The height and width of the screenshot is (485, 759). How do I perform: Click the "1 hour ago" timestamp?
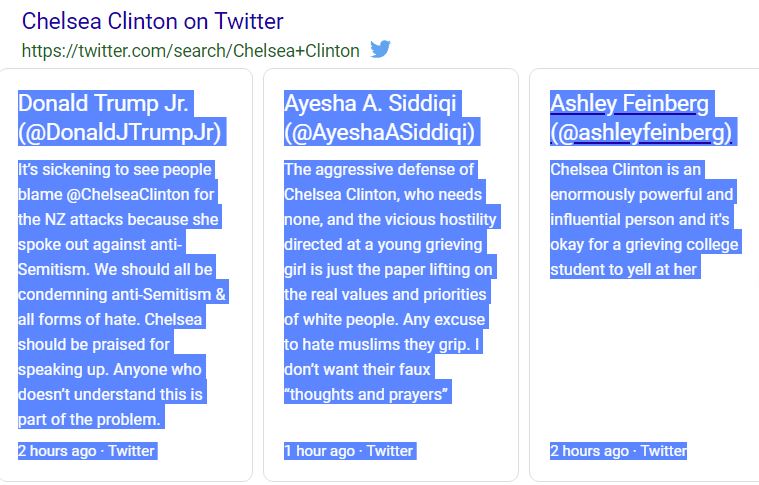coord(318,450)
